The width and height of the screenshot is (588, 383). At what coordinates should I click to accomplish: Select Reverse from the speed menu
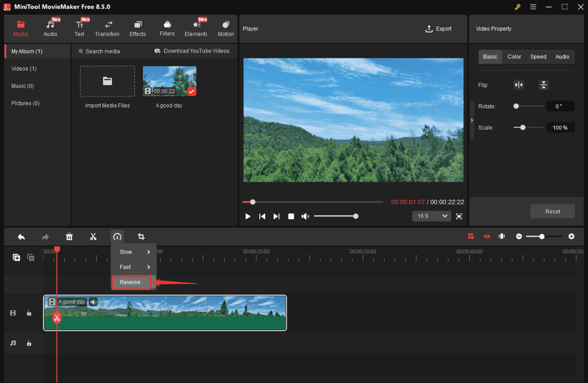[131, 282]
